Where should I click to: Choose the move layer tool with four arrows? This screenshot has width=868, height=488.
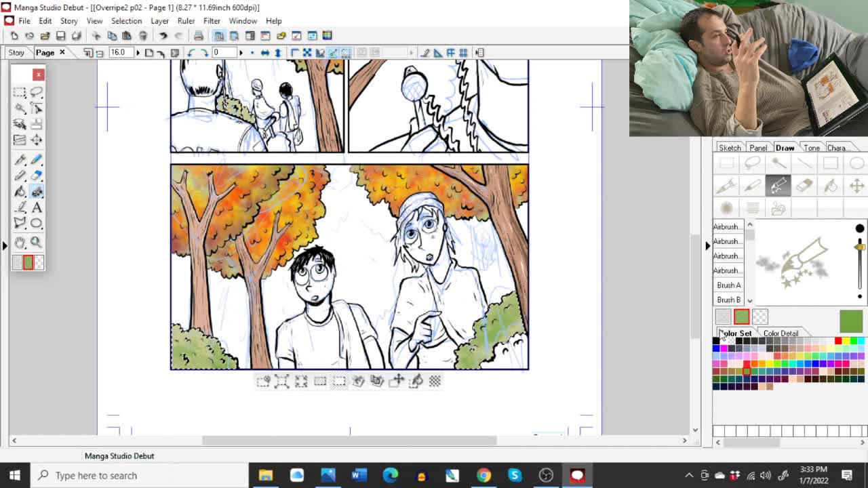[37, 140]
